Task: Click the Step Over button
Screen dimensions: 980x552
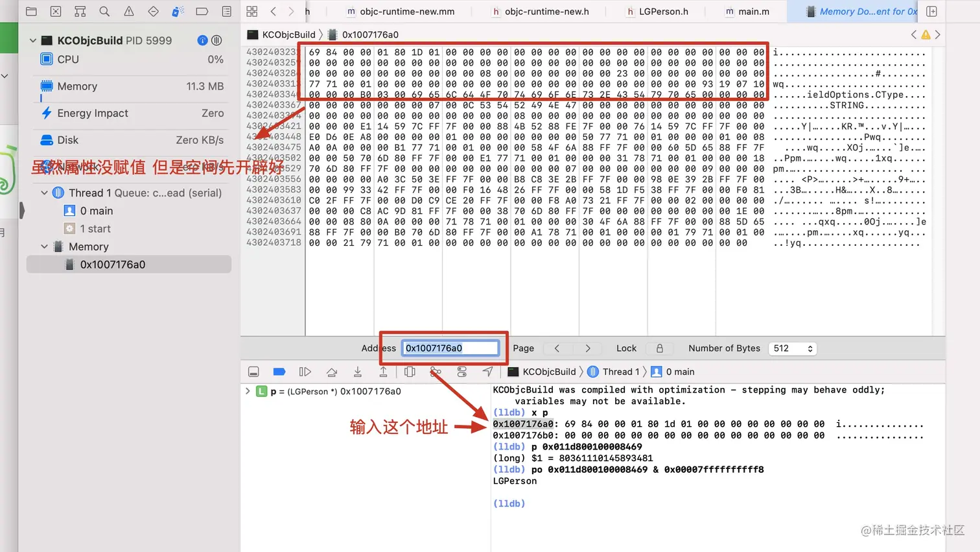Action: point(332,372)
